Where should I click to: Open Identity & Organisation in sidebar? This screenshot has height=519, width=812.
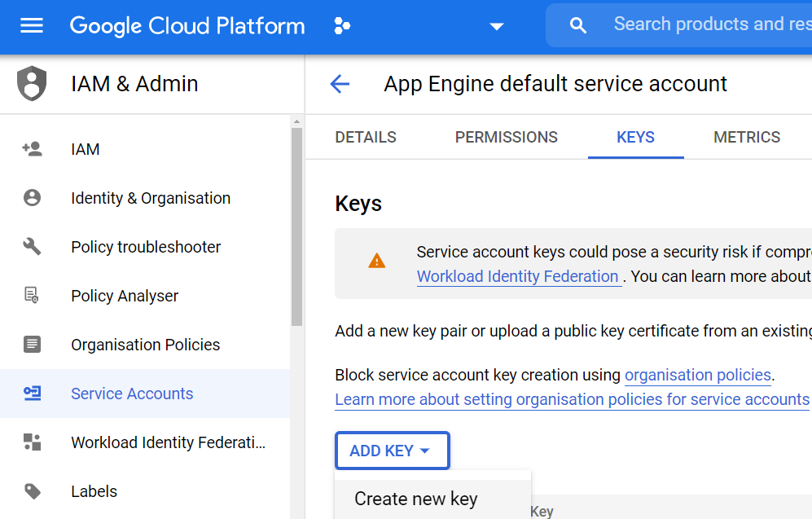tap(145, 198)
